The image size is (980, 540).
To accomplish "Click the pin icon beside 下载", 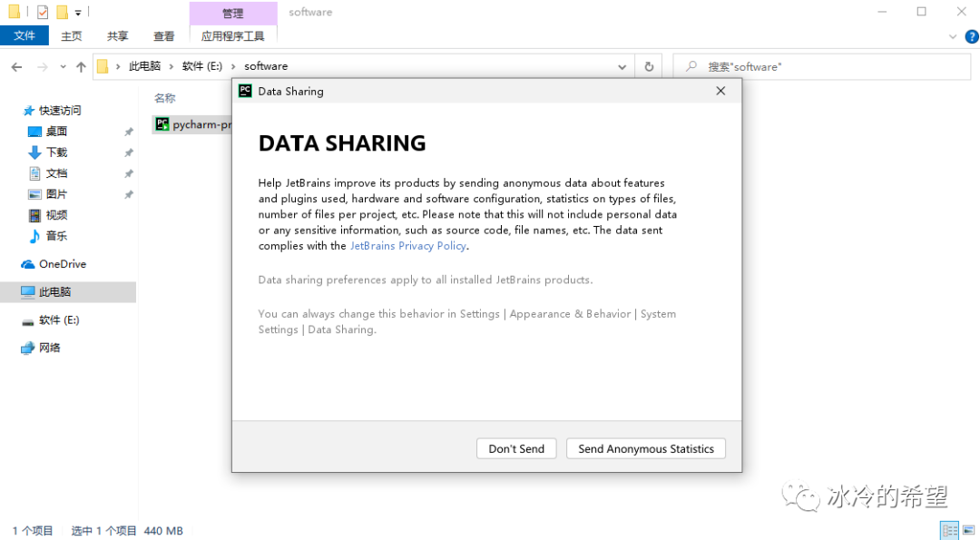I will point(129,152).
